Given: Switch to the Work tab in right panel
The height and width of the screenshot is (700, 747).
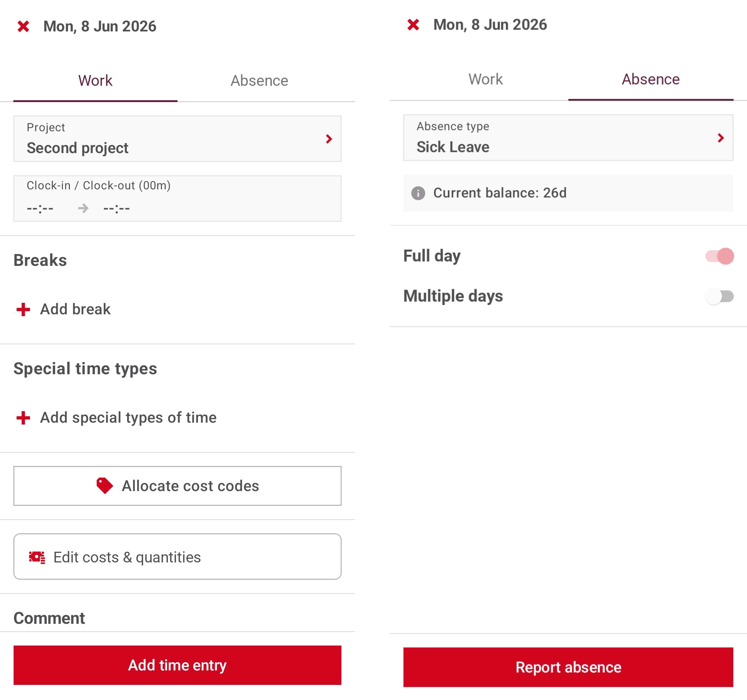Looking at the screenshot, I should pos(486,79).
